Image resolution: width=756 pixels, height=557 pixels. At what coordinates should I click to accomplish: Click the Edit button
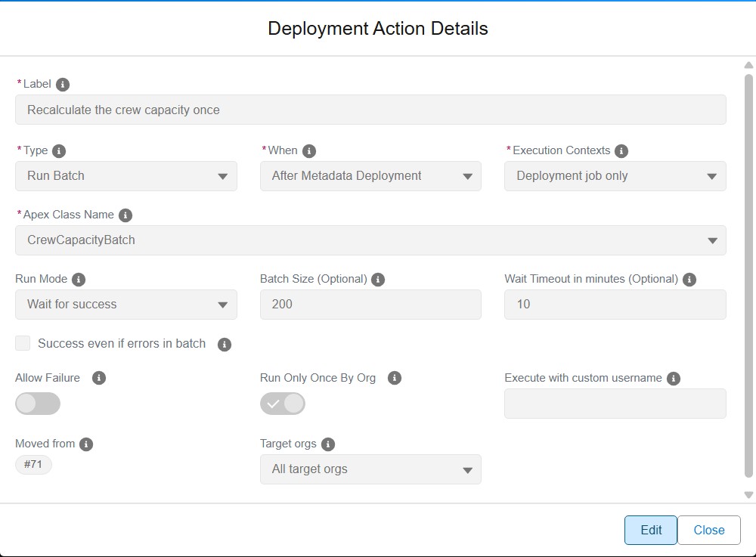click(651, 530)
